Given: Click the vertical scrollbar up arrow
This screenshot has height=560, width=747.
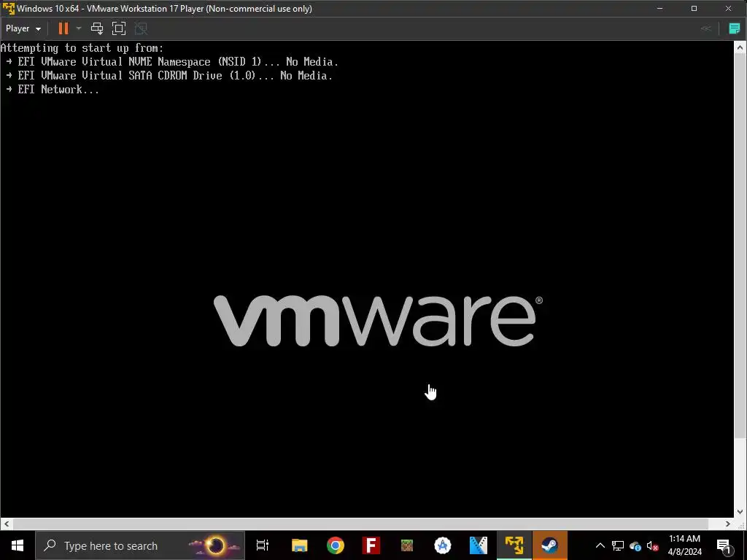Looking at the screenshot, I should pyautogui.click(x=740, y=47).
